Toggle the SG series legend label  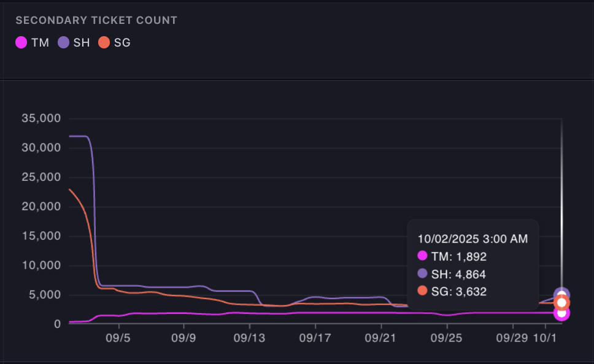coord(122,43)
